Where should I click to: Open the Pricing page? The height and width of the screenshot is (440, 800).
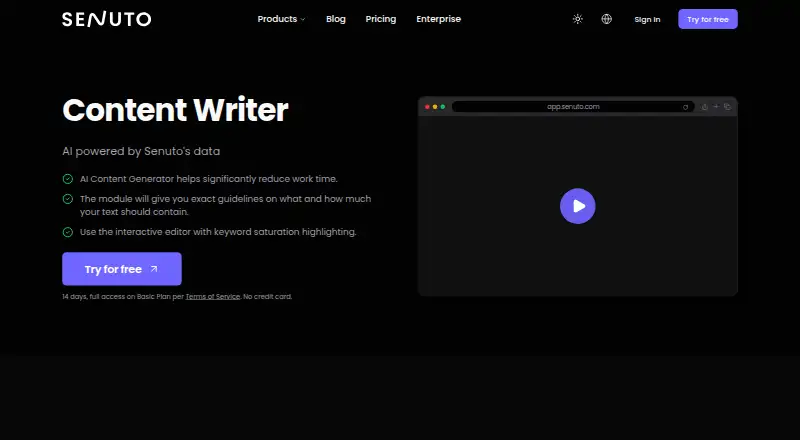[381, 19]
